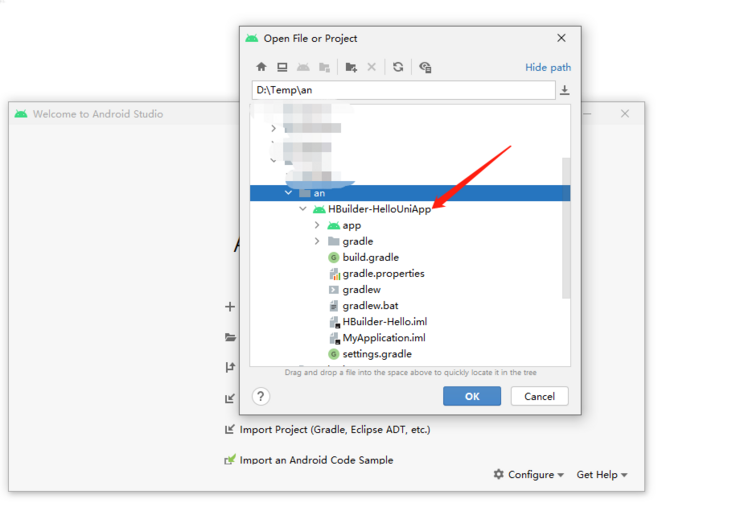Select the app entry text
Image resolution: width=732 pixels, height=532 pixels.
point(352,225)
